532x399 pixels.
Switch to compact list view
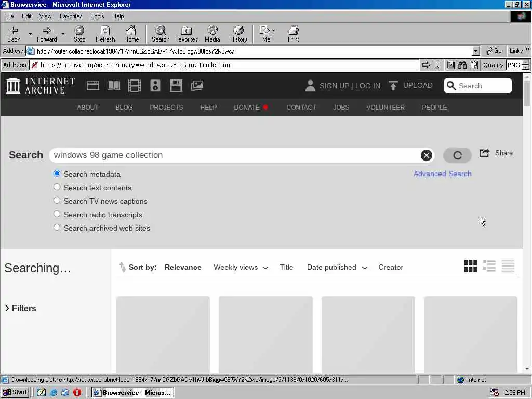tap(508, 266)
